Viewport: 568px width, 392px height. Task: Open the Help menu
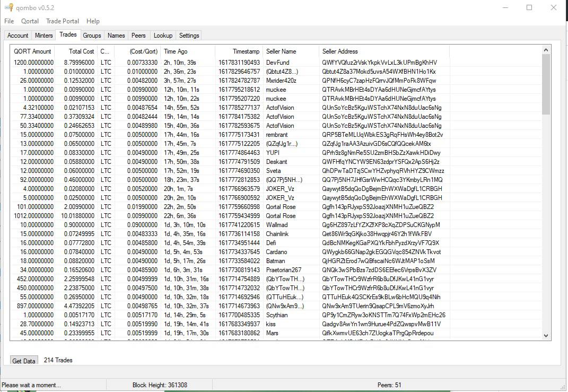tap(93, 21)
